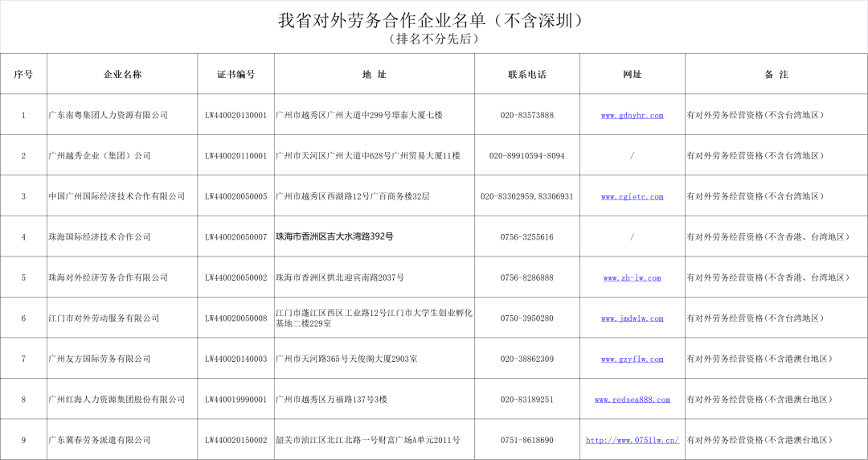868x460 pixels.
Task: Click certificate number LW440019990001
Action: [x=235, y=399]
